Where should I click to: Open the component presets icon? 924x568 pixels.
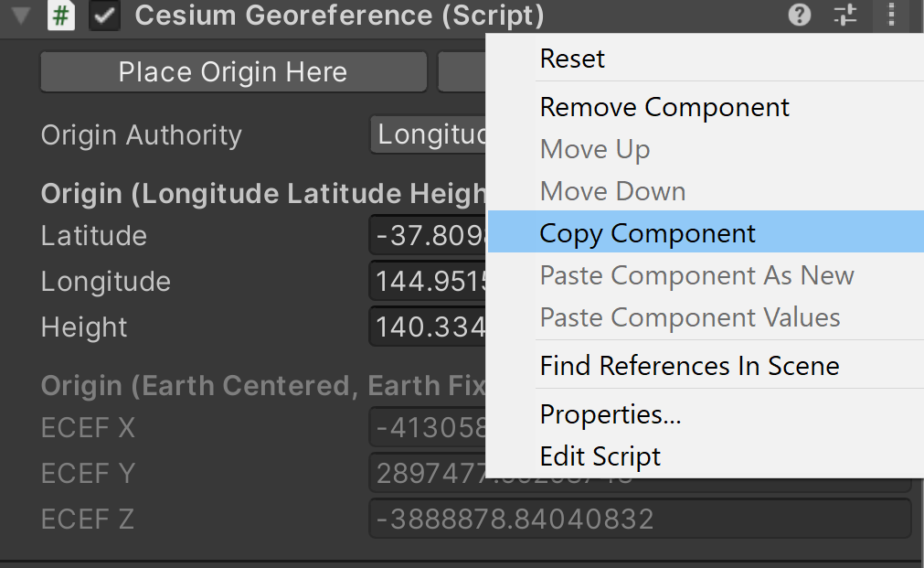point(844,16)
